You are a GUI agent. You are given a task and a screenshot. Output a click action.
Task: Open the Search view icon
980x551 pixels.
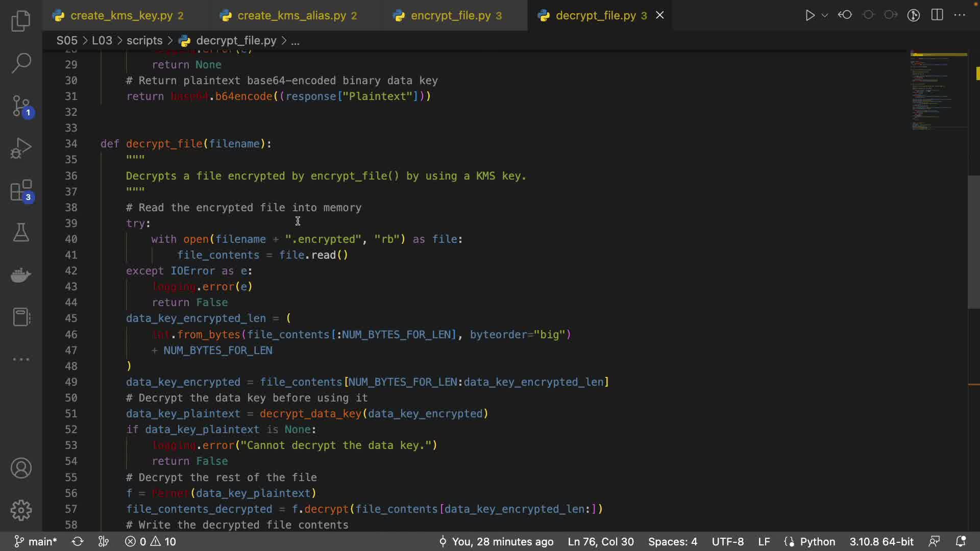coord(21,63)
